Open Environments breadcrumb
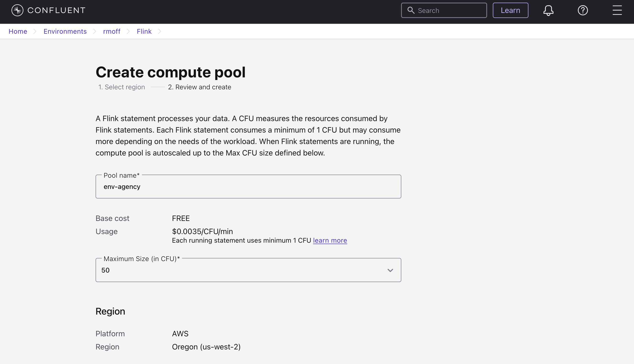This screenshot has height=364, width=634. click(65, 31)
